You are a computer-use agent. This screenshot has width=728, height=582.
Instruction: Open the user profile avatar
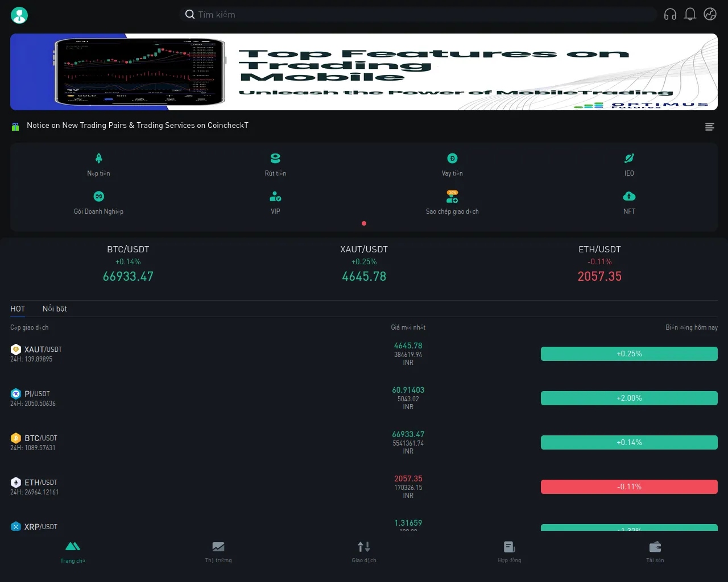click(19, 15)
